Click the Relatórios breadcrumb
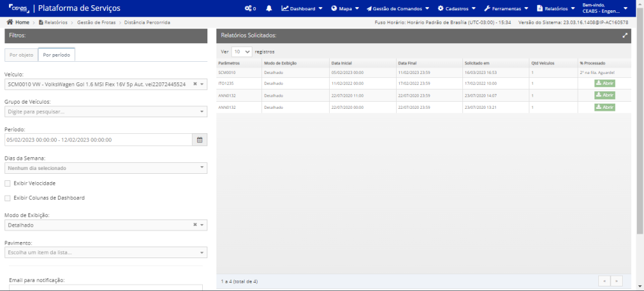Image resolution: width=644 pixels, height=291 pixels. (x=53, y=23)
